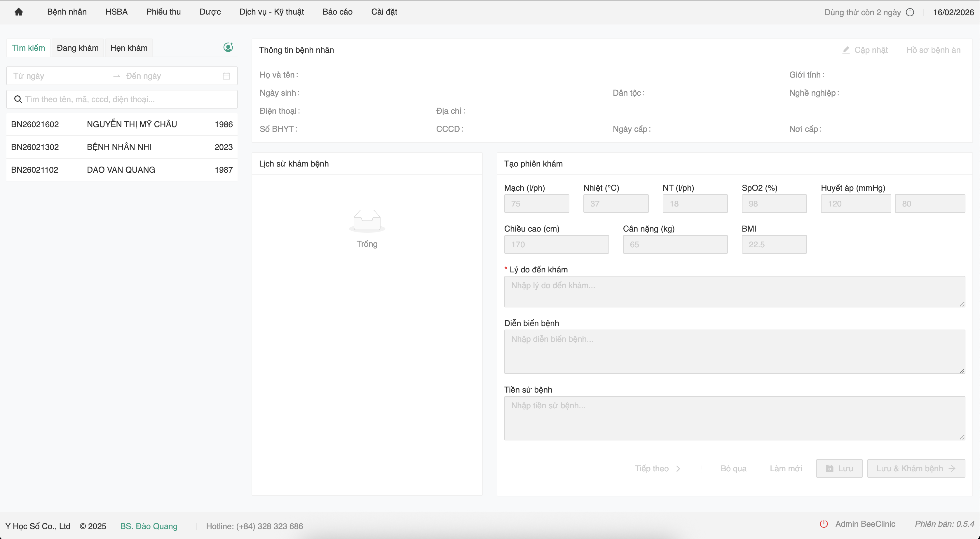This screenshot has width=980, height=539.
Task: Click the Cập nhật pencil icon
Action: tap(846, 50)
